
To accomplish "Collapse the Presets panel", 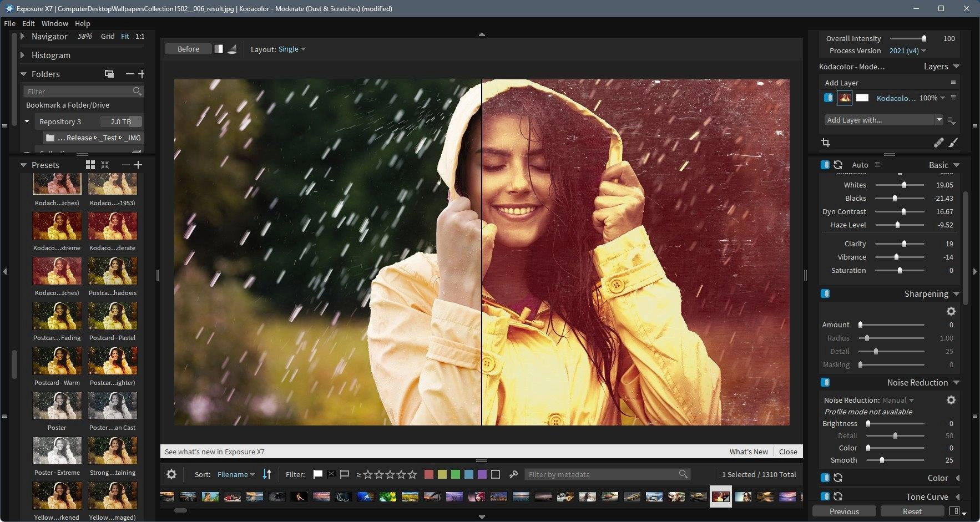I will (23, 165).
